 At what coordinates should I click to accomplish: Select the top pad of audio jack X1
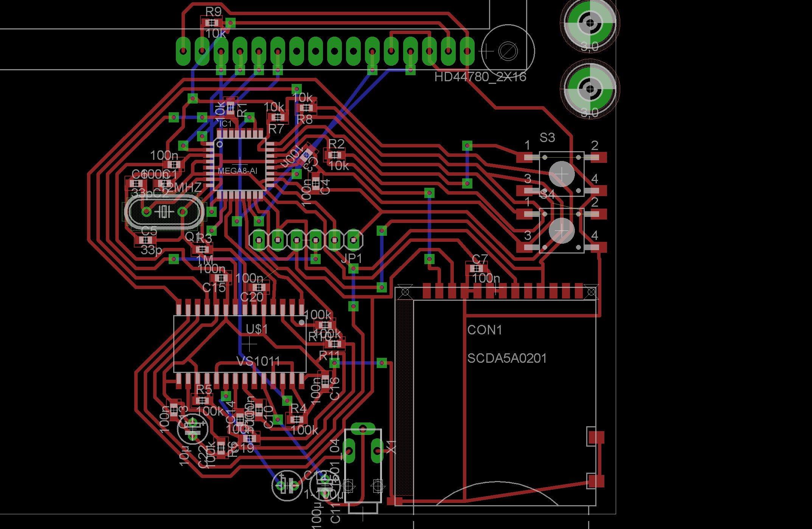tap(363, 429)
